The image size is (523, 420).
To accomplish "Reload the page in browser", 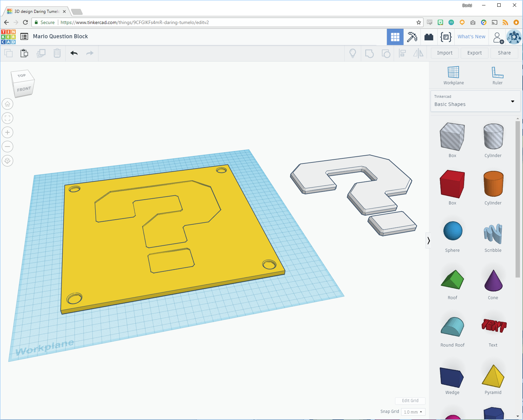I will coord(25,22).
